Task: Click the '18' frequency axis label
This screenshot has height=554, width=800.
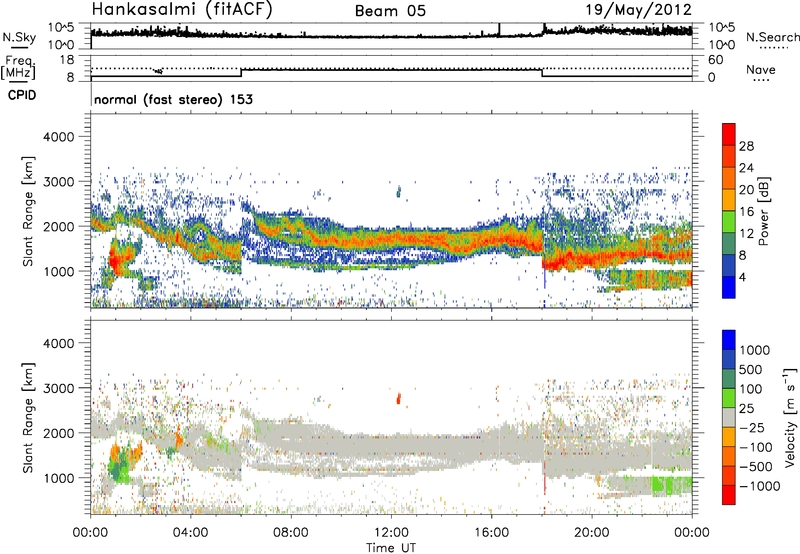Action: [67, 60]
